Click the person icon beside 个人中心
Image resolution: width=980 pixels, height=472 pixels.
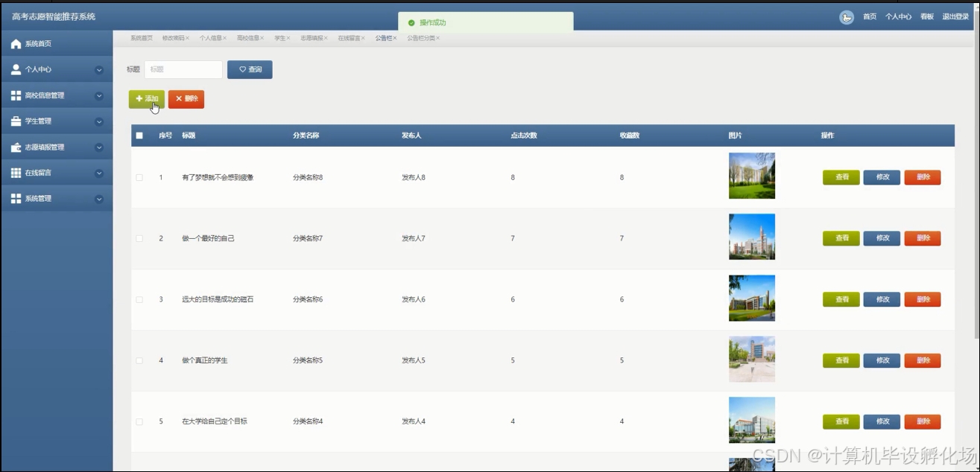pos(16,69)
